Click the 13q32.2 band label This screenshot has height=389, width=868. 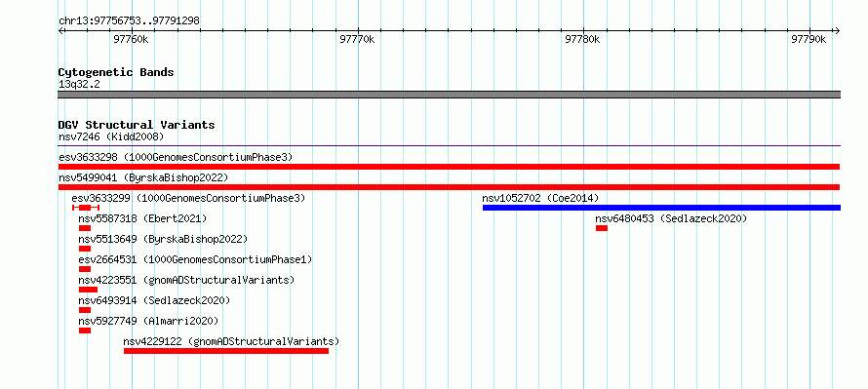point(79,84)
